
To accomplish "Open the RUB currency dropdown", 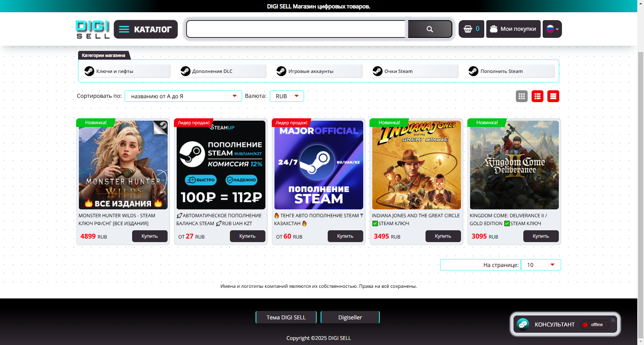I will pos(287,96).
